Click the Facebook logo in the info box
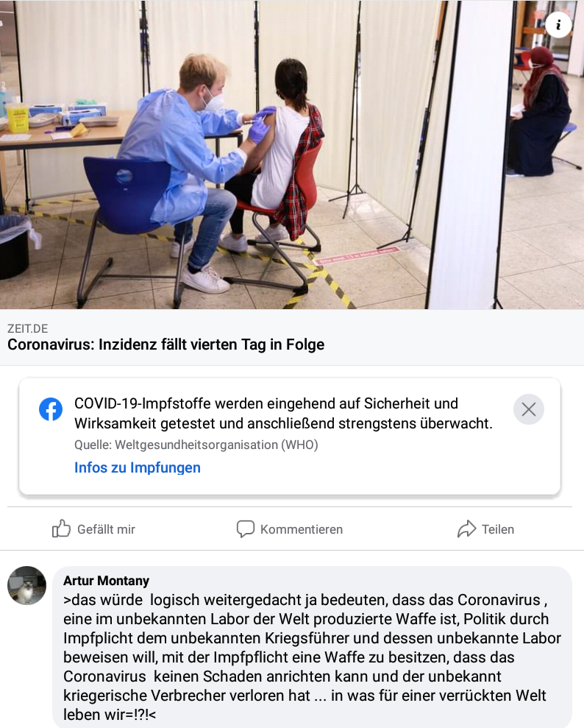Screen dimensions: 584x728 click(x=51, y=409)
